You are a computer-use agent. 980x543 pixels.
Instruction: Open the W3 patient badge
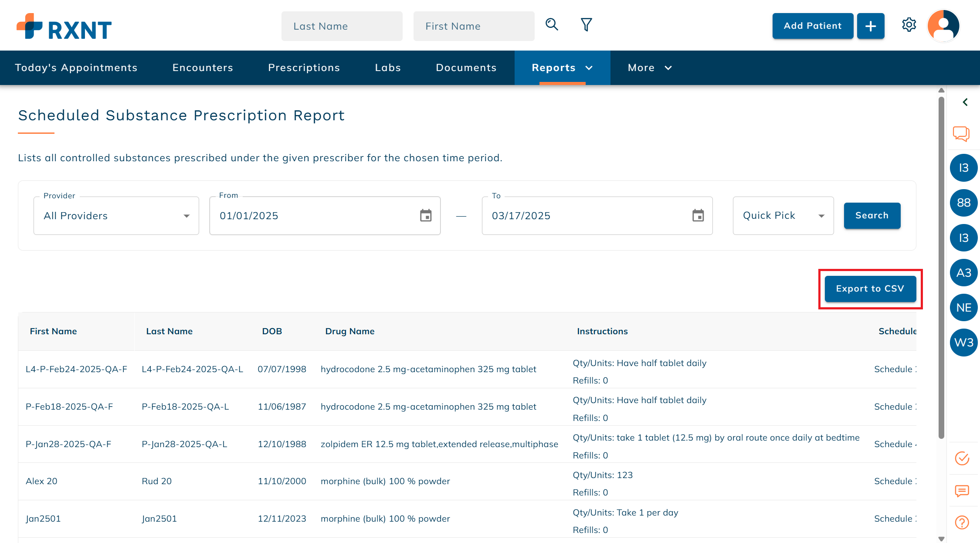click(x=964, y=343)
